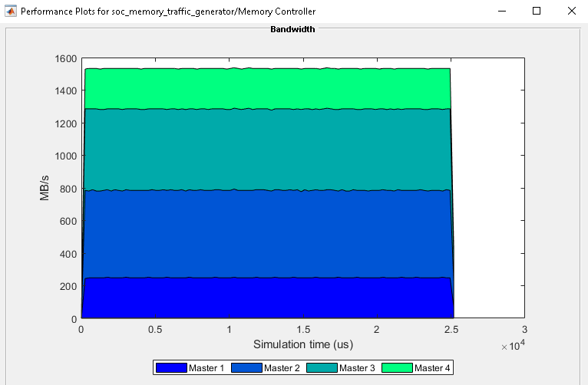Click Master 4 green legend swatch
Screen dimensions: 588x385
pyautogui.click(x=397, y=368)
